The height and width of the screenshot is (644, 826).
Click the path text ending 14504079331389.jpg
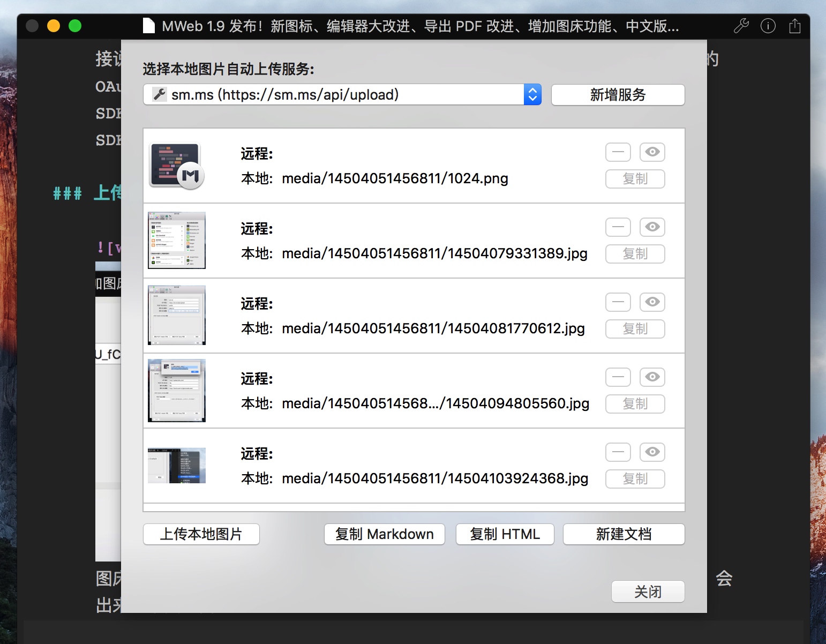(x=435, y=253)
